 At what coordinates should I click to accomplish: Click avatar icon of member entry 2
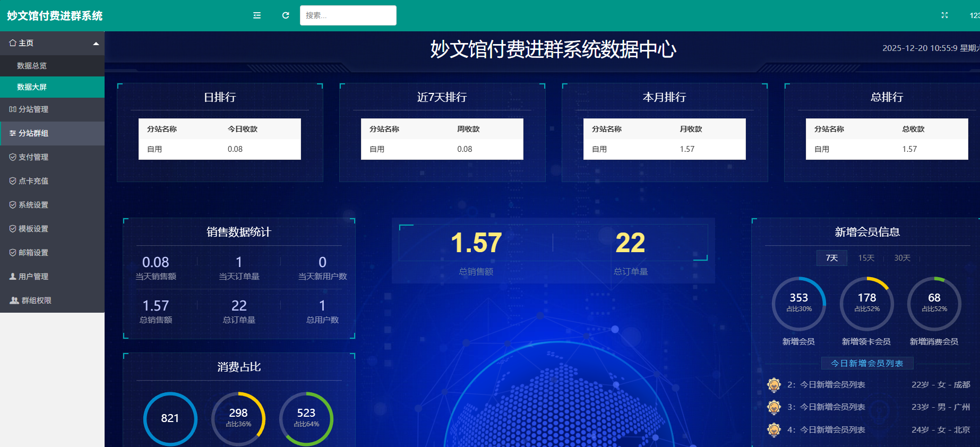pos(774,384)
